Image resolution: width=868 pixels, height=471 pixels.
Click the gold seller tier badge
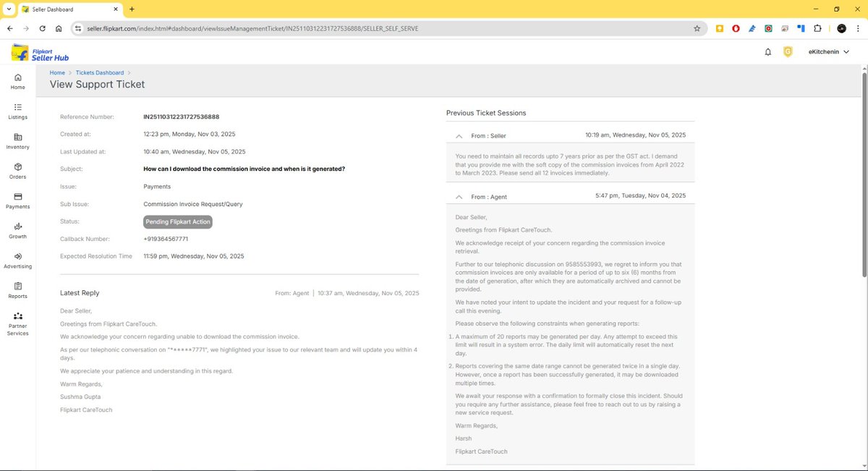788,52
